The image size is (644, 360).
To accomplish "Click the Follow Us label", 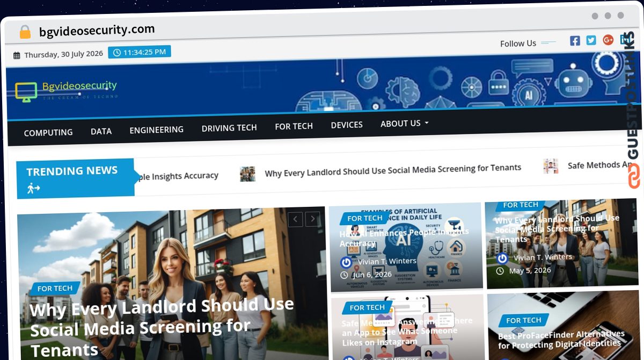I will (x=518, y=44).
